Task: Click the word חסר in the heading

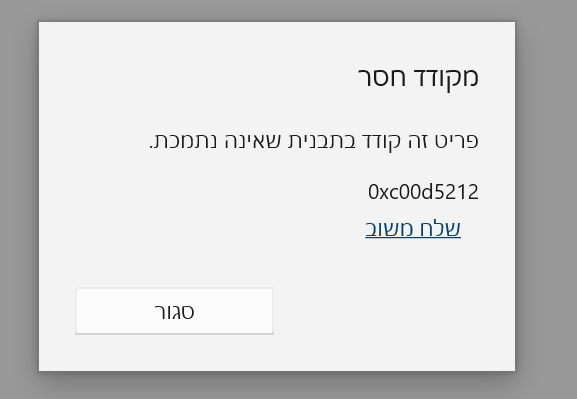Action: click(x=381, y=77)
